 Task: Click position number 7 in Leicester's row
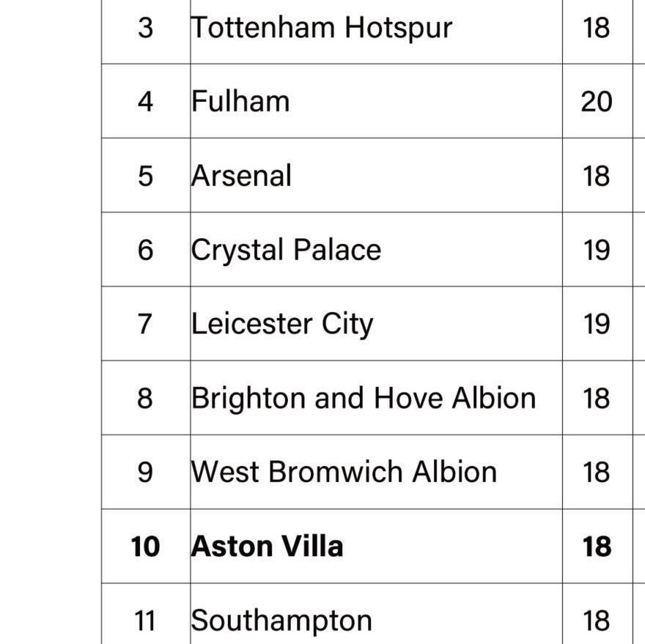coord(145,324)
